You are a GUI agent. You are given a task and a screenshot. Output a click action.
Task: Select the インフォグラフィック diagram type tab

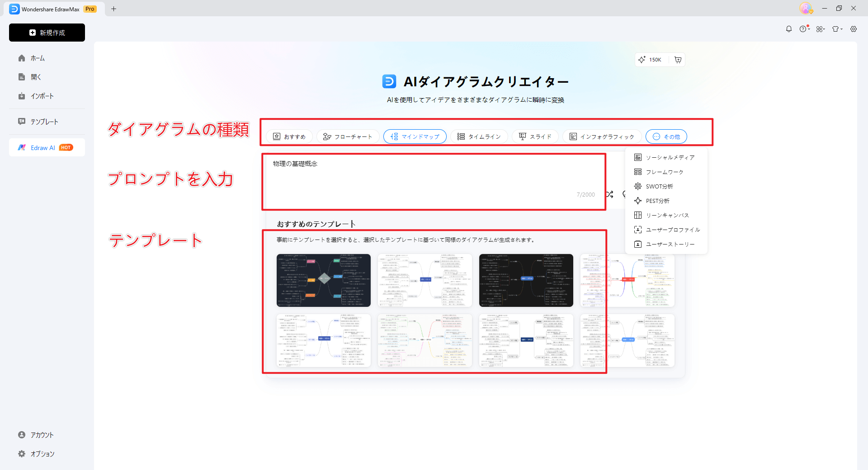coord(602,136)
